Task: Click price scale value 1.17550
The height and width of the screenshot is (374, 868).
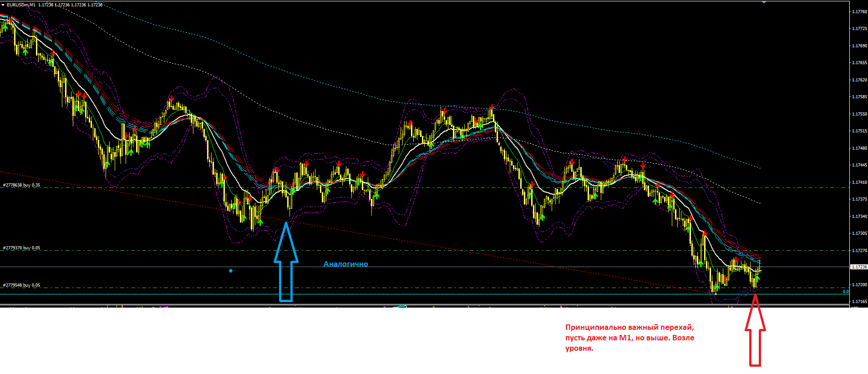Action: [859, 114]
